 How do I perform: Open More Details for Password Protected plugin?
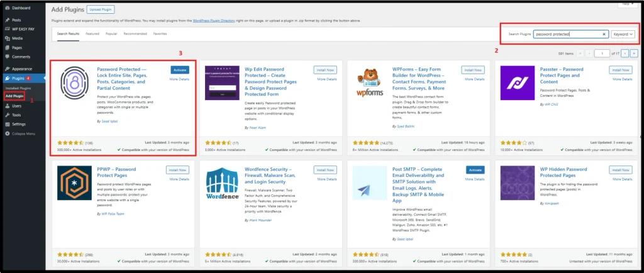(179, 79)
